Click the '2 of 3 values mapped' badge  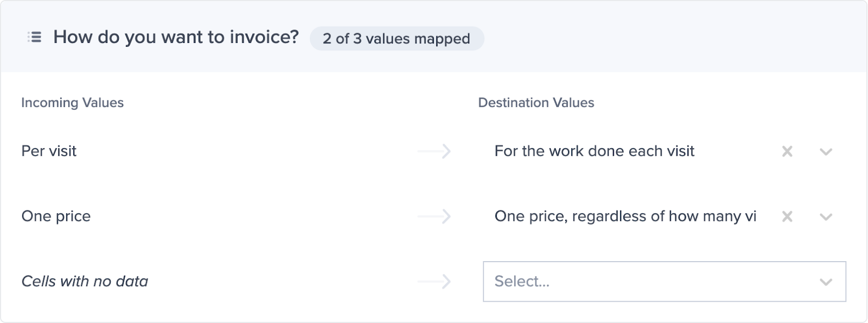point(397,39)
